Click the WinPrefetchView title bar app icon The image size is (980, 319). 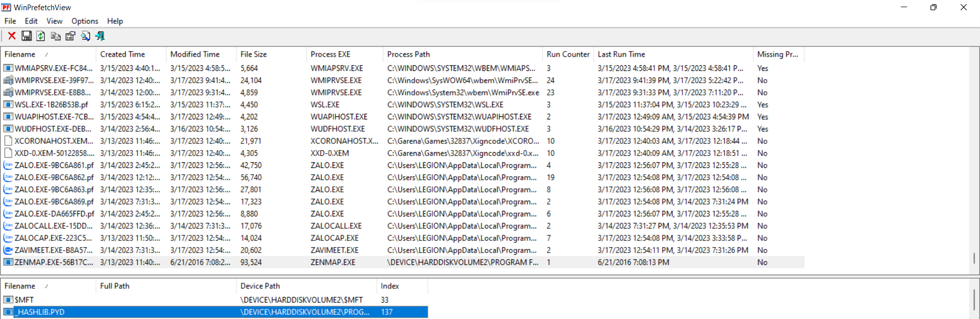6,7
